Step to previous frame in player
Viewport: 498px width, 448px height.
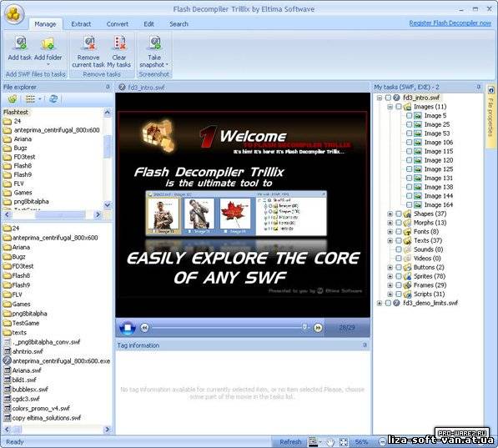144,328
